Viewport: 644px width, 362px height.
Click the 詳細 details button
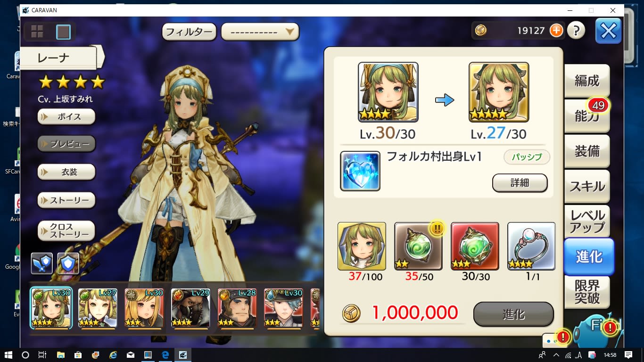click(x=520, y=183)
